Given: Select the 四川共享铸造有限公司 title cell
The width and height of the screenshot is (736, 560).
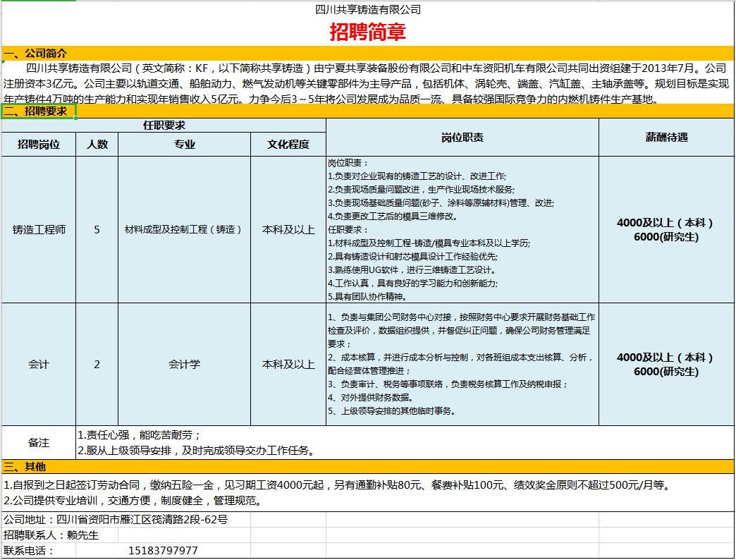Looking at the screenshot, I should coord(367,9).
